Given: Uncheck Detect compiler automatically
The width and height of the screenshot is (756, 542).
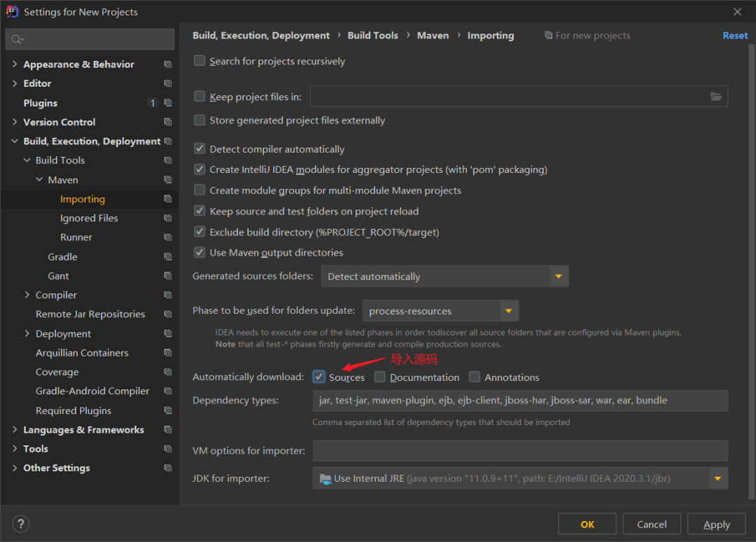Looking at the screenshot, I should [199, 148].
